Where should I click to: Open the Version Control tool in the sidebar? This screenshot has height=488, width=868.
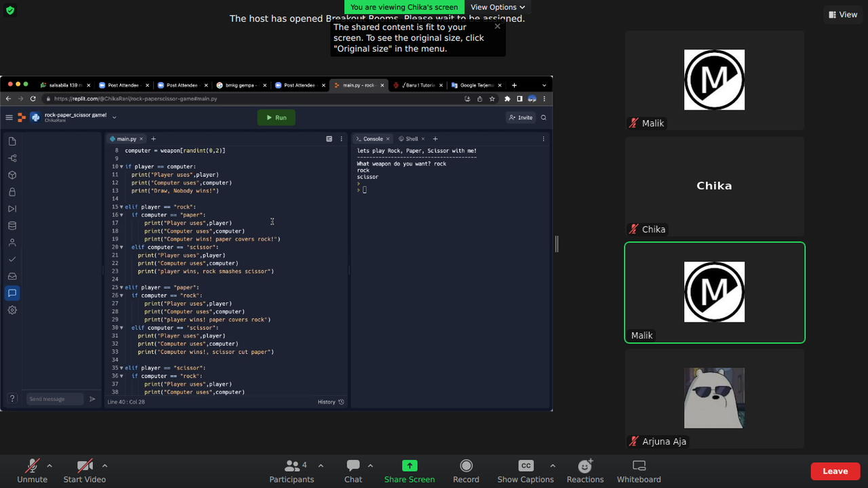[12, 158]
